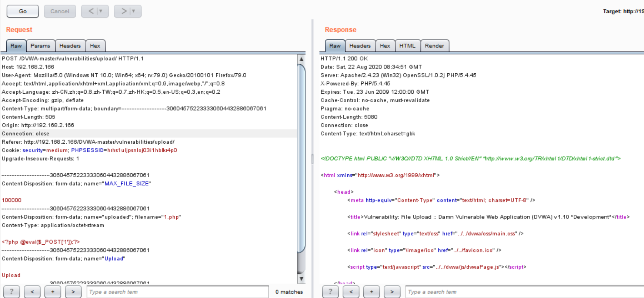Image resolution: width=644 pixels, height=298 pixels.
Task: Click the 'Upgrade-Insecure-Requests: 1' line
Action: click(40, 158)
